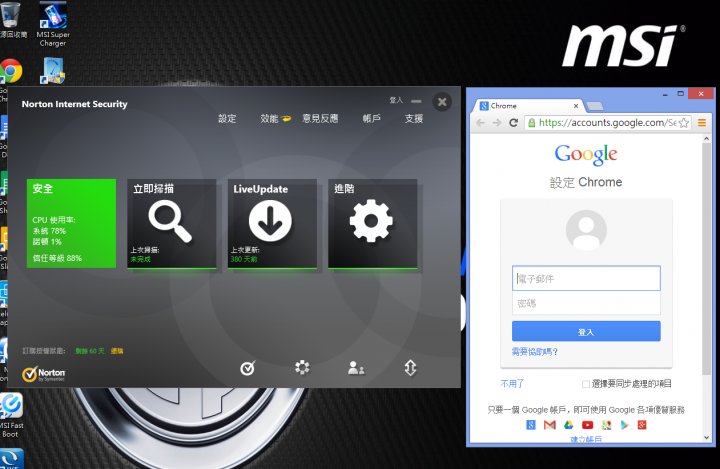Viewport: 720px width, 469px height.
Task: Click the Google Drive icon
Action: (568, 425)
